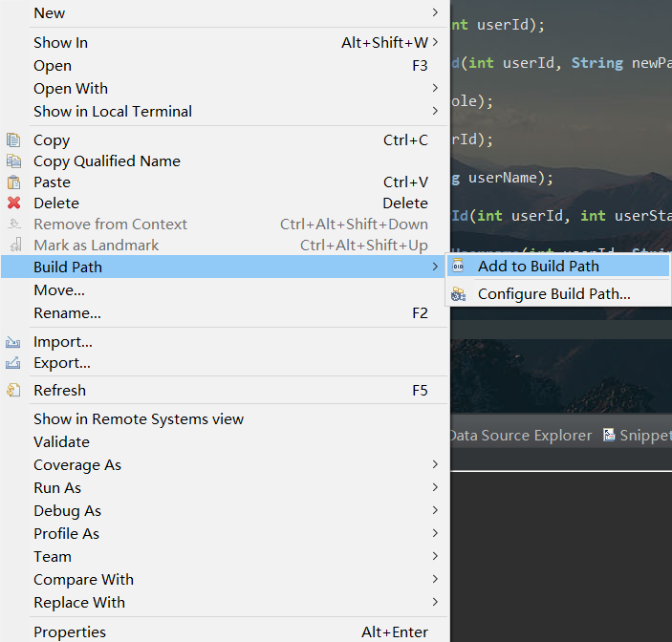Click the Paste clipboard icon
The image size is (672, 642).
click(13, 182)
